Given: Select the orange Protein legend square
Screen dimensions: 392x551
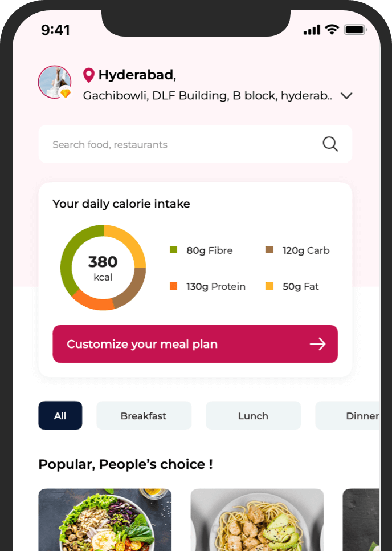Looking at the screenshot, I should 173,286.
